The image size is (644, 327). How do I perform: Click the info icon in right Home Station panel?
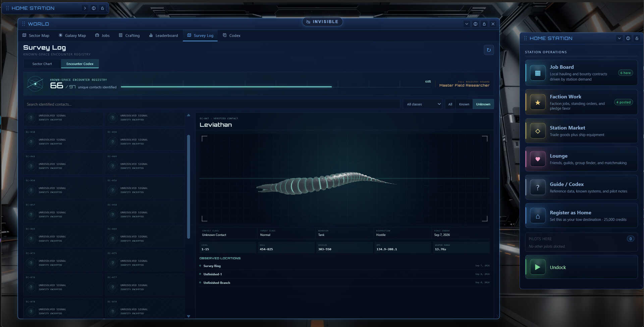point(628,38)
